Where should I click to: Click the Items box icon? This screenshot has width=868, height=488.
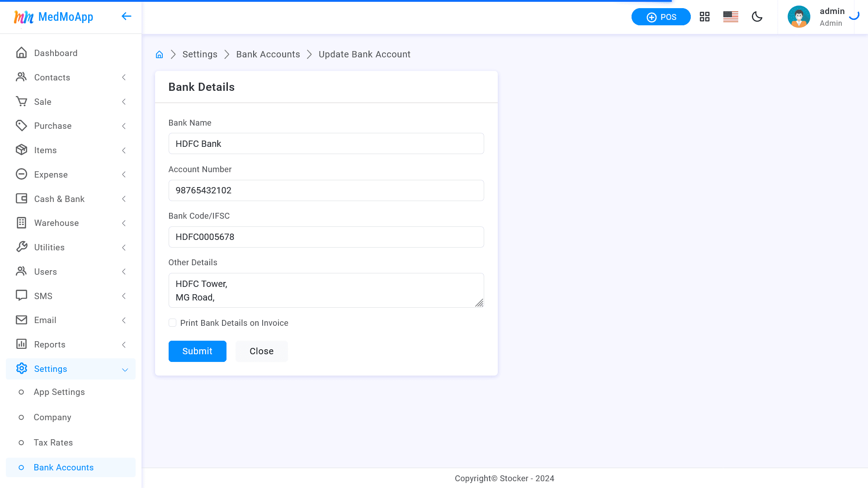tap(21, 150)
